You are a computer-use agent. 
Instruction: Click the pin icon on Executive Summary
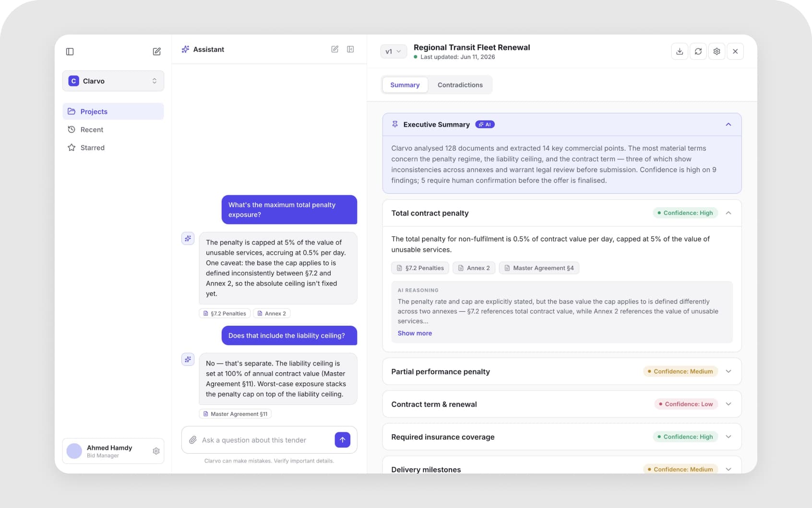tap(395, 124)
